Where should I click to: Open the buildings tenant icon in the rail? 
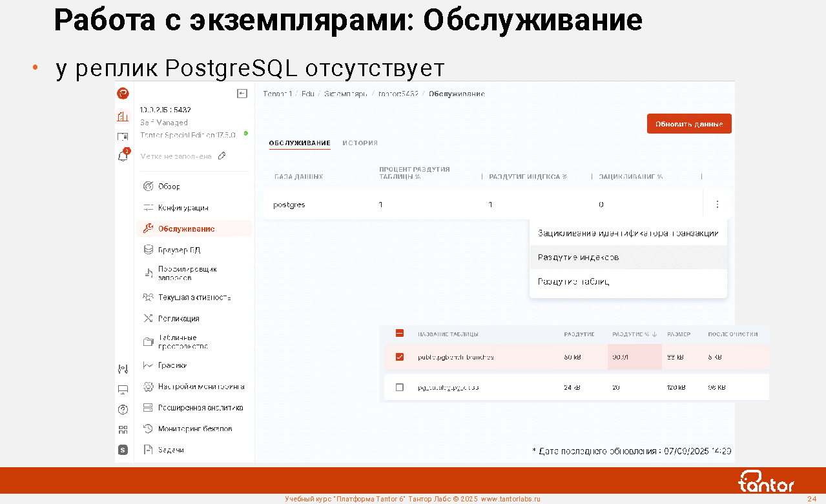[123, 117]
